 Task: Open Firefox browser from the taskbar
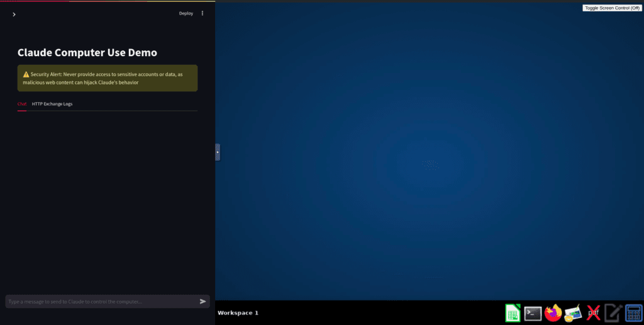[553, 313]
